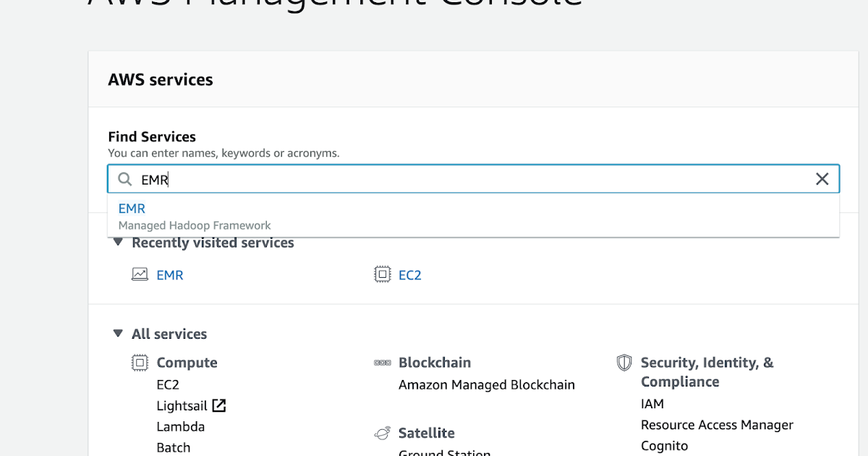Open Lambda under Compute
Screen dimensions: 868x456
tap(181, 426)
